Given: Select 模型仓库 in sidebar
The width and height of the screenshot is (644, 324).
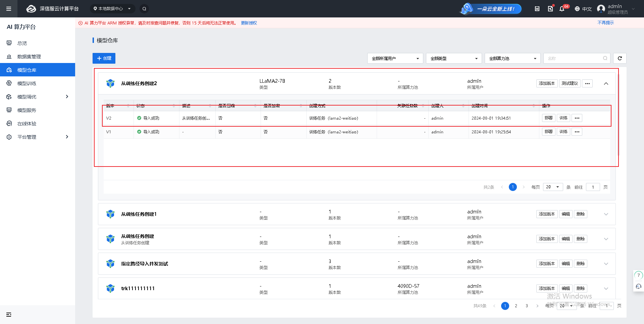Looking at the screenshot, I should pos(38,70).
